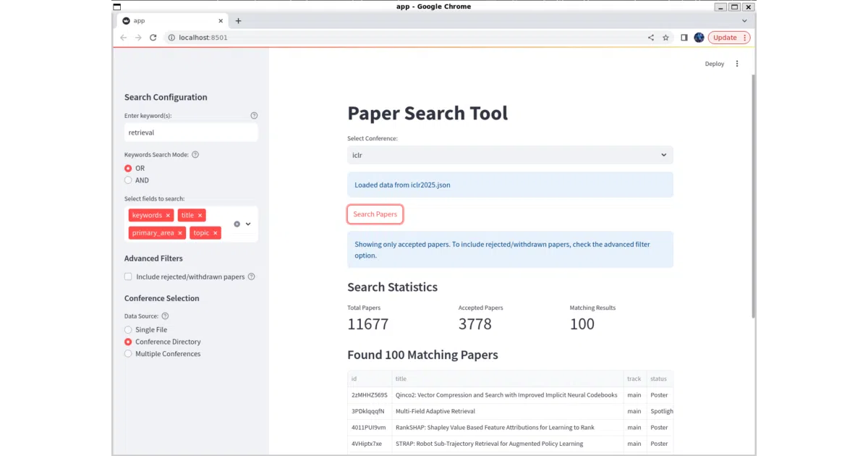Select Multiple Conferences data source

(x=162, y=354)
